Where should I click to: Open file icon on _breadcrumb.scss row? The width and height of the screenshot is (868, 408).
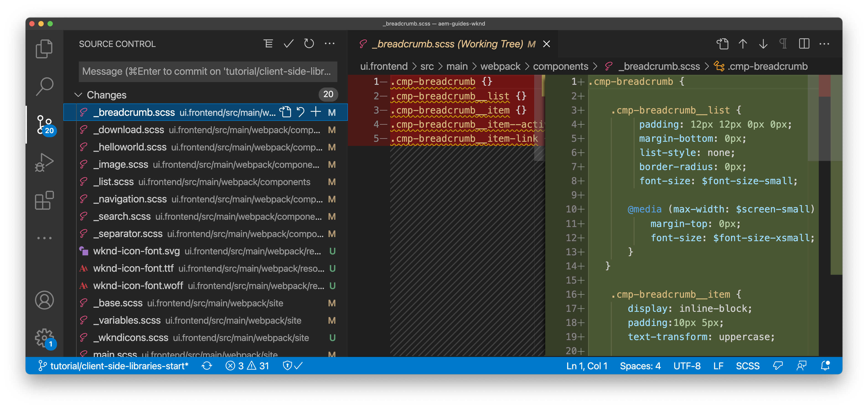(x=285, y=112)
